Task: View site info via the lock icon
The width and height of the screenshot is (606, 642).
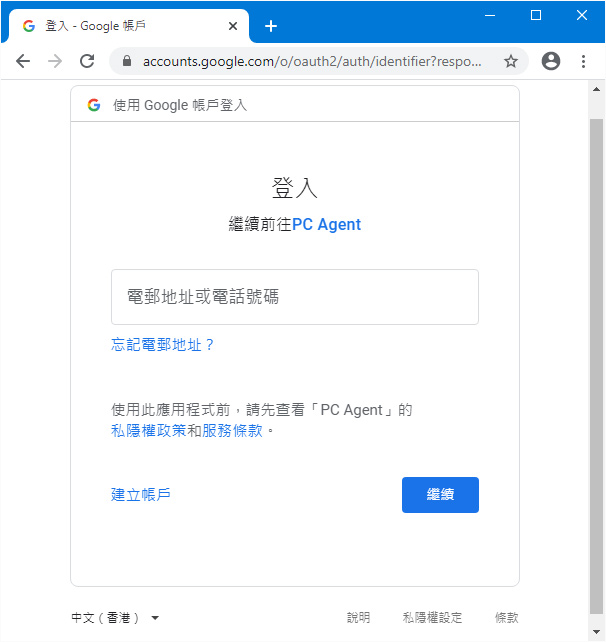Action: click(x=127, y=61)
